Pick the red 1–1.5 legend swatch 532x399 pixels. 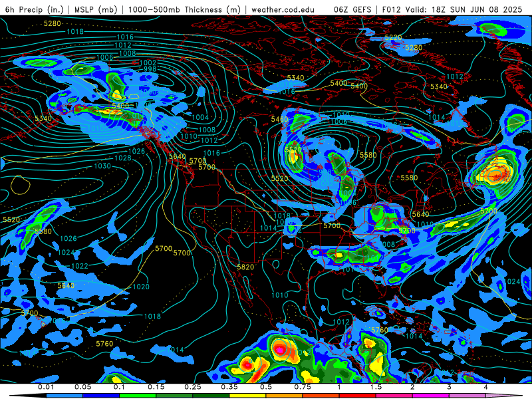[x=358, y=396]
